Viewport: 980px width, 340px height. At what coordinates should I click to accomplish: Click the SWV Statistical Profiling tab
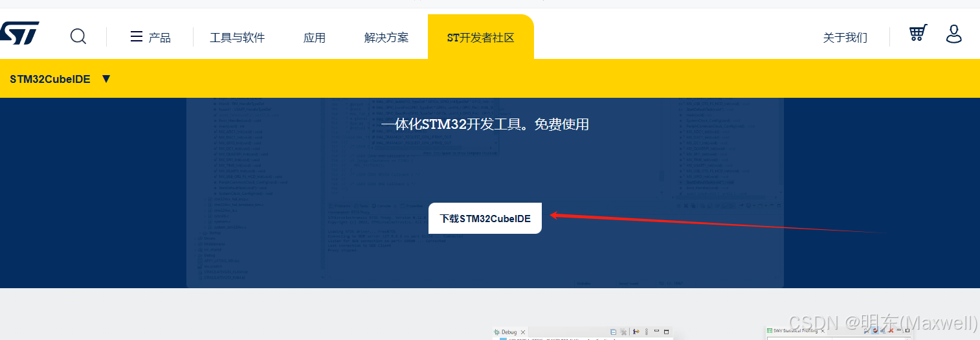(x=796, y=331)
